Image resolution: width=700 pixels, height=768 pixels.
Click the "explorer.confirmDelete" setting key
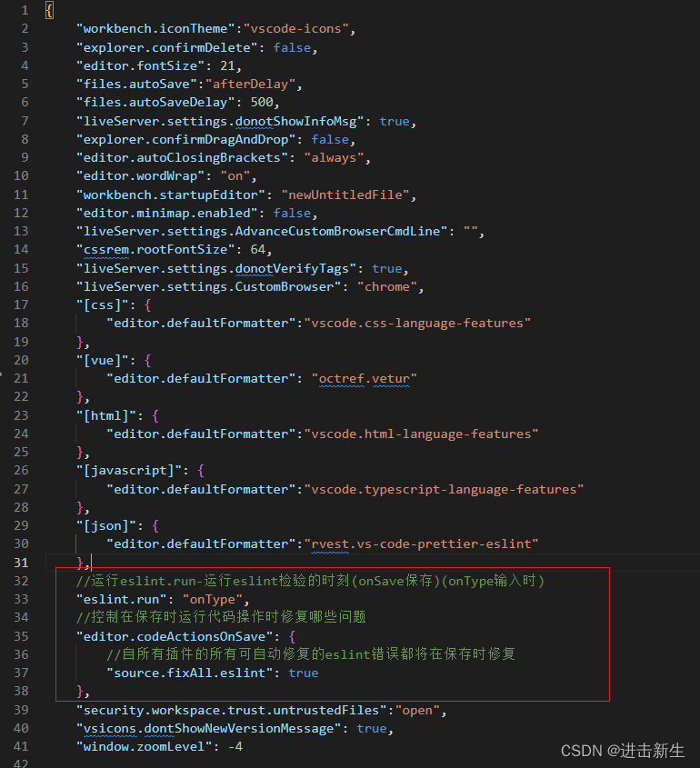tap(167, 47)
